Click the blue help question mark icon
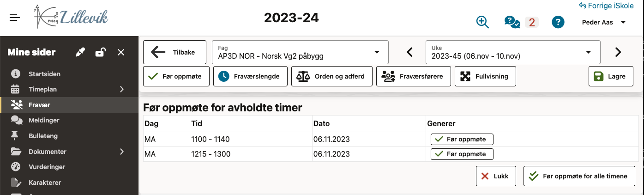 pyautogui.click(x=558, y=22)
